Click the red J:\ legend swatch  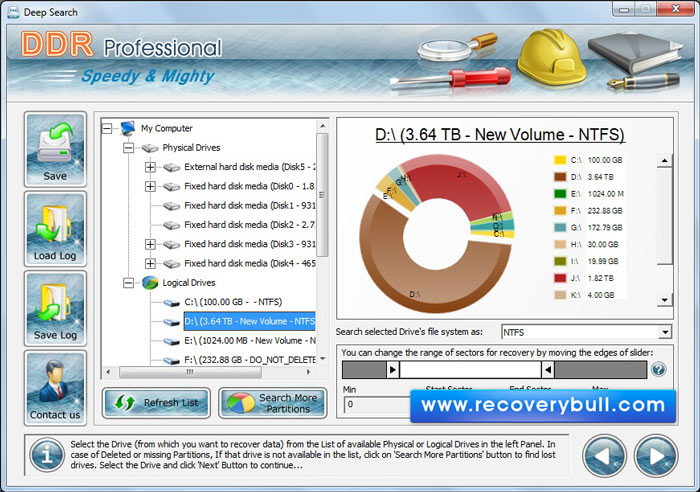click(560, 279)
